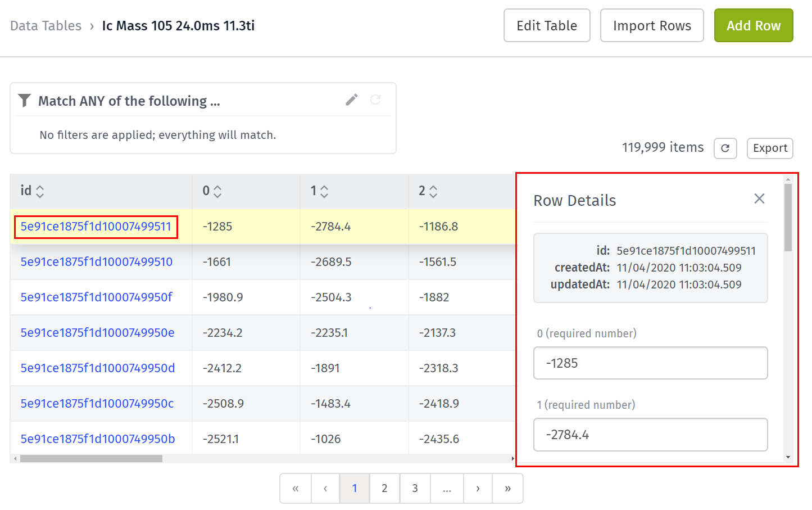Open row 5e91ce1875f1d10007499510

point(97,262)
